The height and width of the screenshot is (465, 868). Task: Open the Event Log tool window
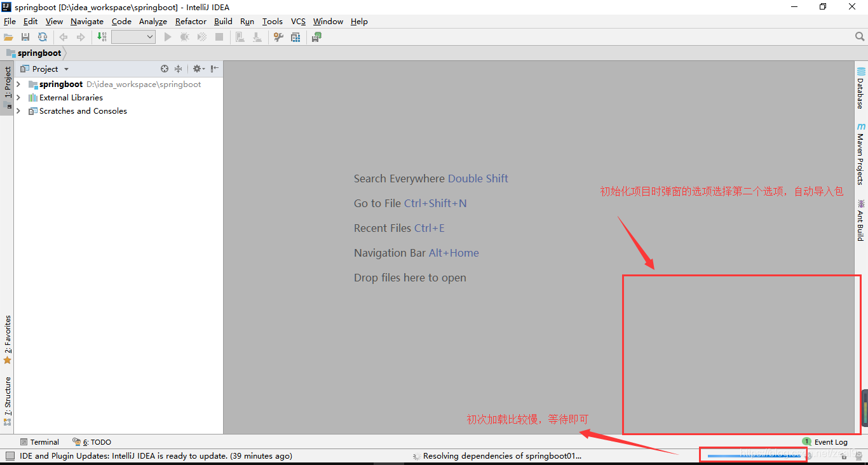(x=825, y=442)
